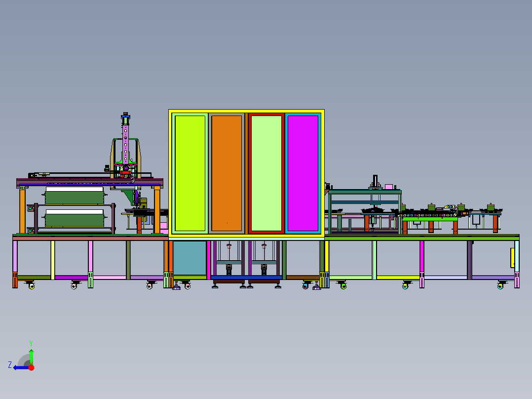The height and width of the screenshot is (399, 532).
Task: Select the yellow handle on the right frame end
Action: [x=512, y=258]
